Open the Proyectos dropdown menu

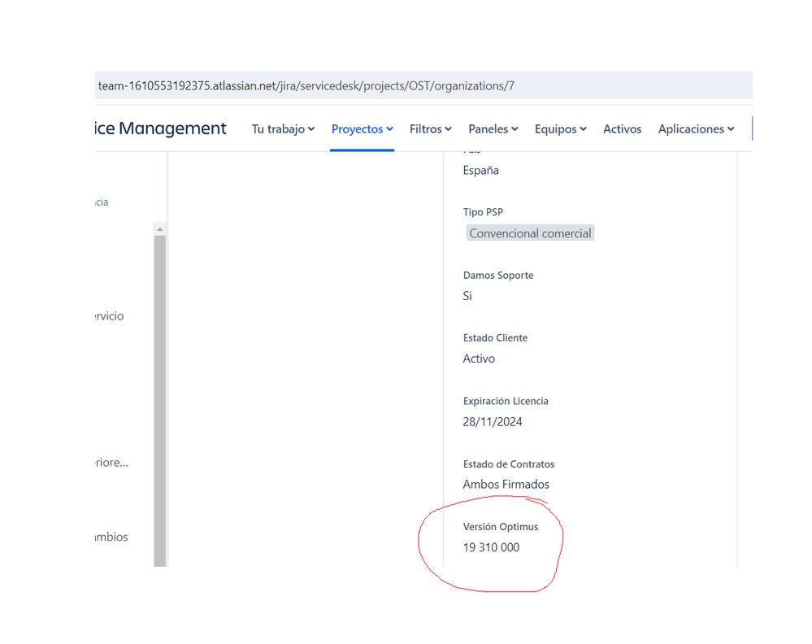(362, 129)
